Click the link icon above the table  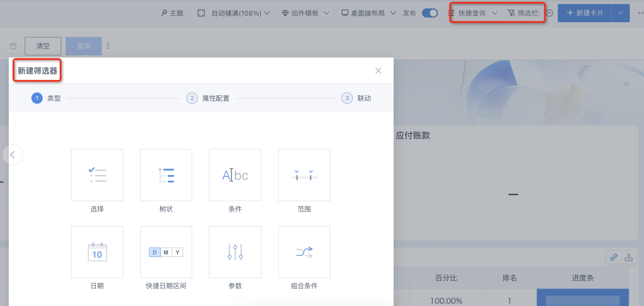[x=614, y=257]
